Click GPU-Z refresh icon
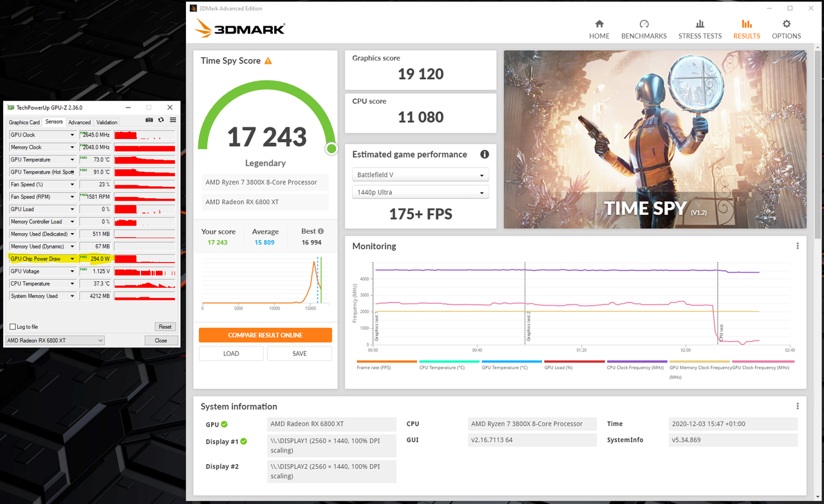The image size is (824, 504). coord(161,120)
